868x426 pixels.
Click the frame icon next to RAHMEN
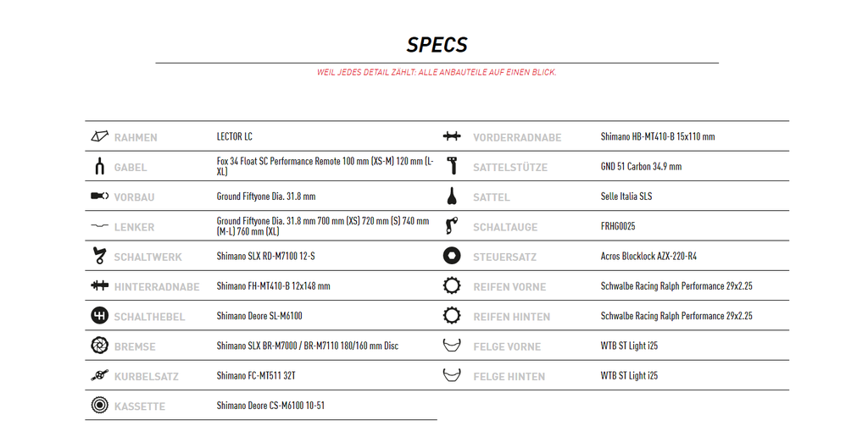pos(100,136)
